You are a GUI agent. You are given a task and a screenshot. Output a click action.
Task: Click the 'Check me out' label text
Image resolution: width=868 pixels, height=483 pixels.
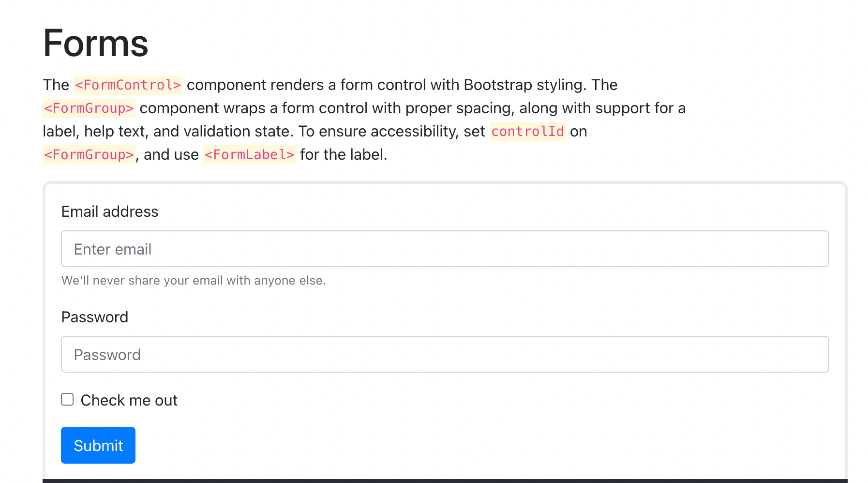[129, 400]
